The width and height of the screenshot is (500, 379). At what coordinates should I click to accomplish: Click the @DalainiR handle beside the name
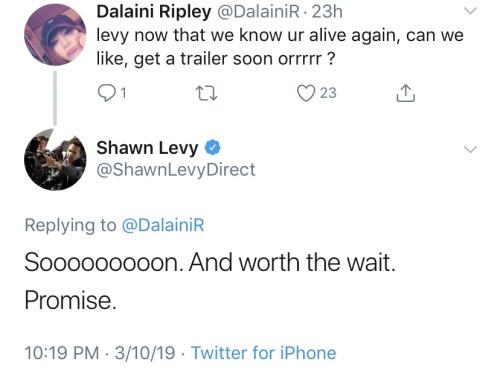click(x=258, y=12)
